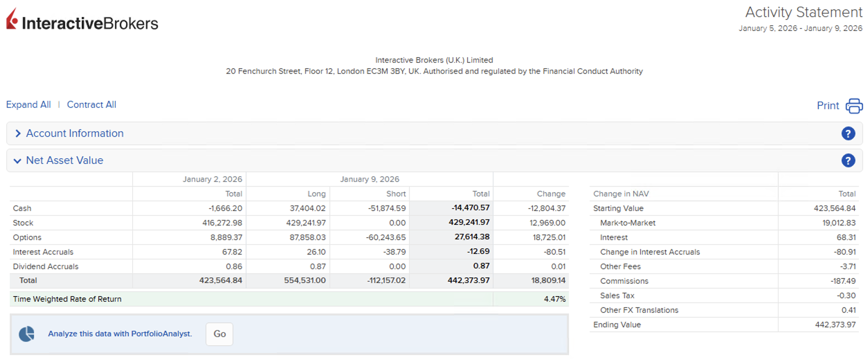Screen dimensions: 868x361
Task: Expand the Account Information chevron
Action: (18, 133)
